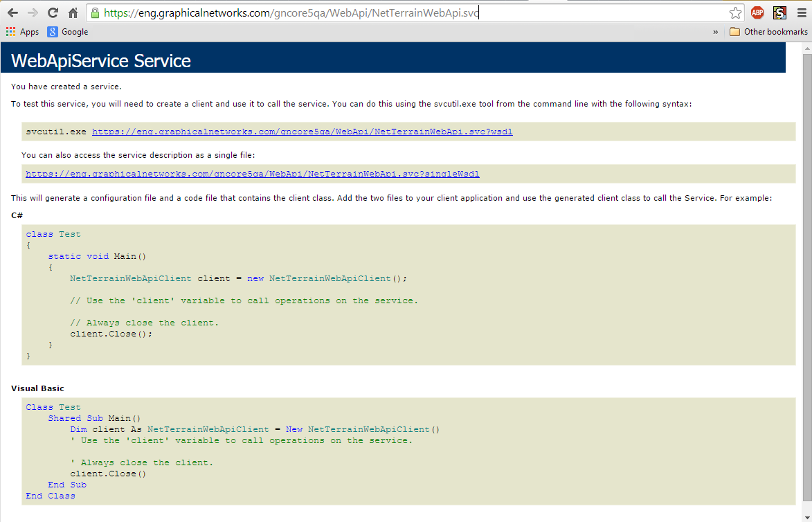Open the svc?wsdl service link
Screen dimensions: 812x522
pyautogui.click(x=302, y=132)
